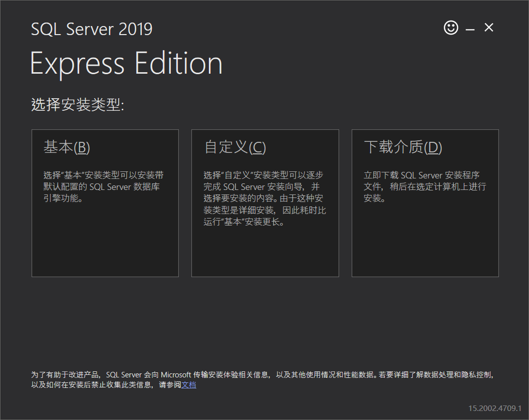Select the 自定义(C) custom installation card
The width and height of the screenshot is (529, 420).
point(265,203)
